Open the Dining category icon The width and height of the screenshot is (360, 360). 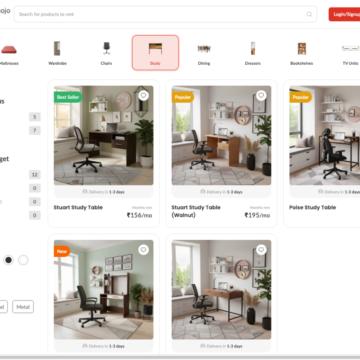click(204, 49)
